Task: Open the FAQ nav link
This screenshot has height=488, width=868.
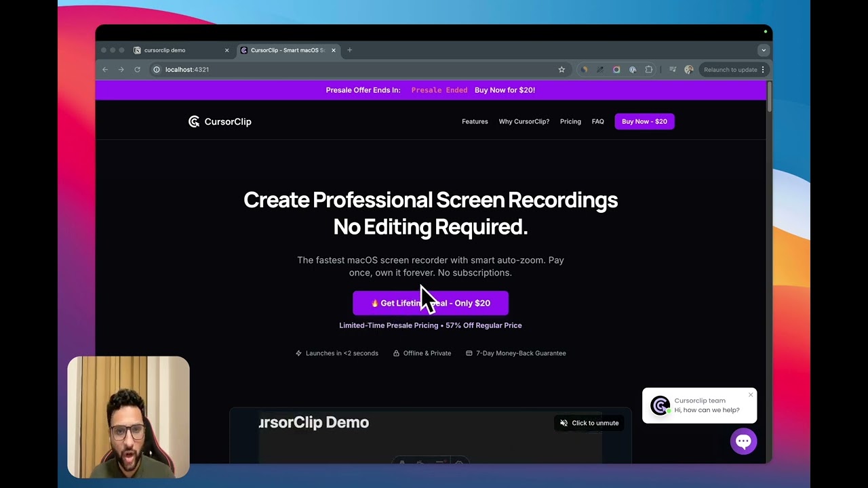Action: pyautogui.click(x=597, y=121)
